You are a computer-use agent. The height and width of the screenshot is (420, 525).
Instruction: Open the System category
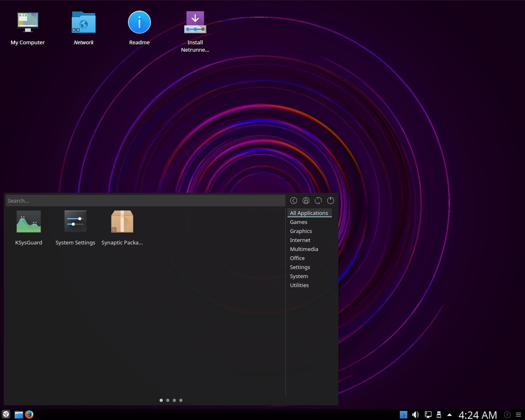(299, 276)
